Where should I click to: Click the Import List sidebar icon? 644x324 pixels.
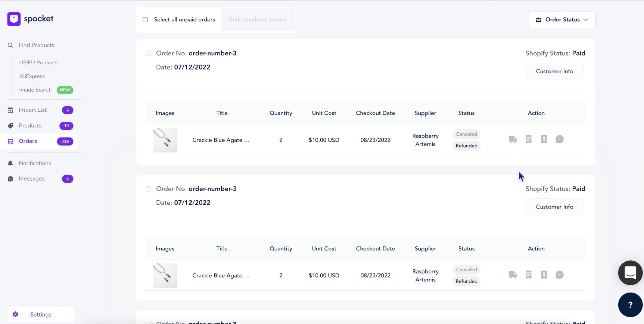click(x=10, y=110)
